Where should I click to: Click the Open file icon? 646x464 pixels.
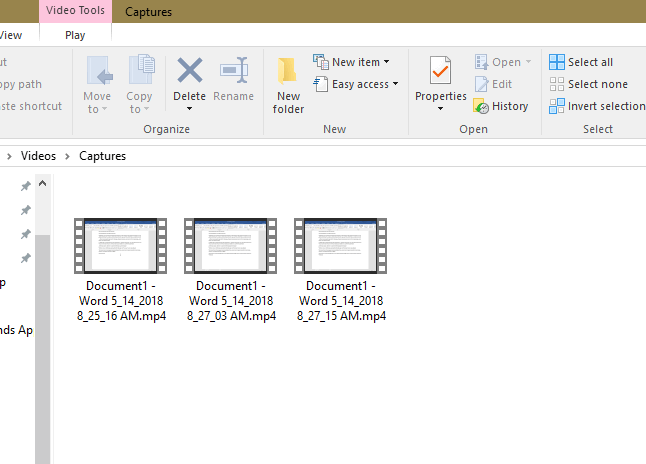[x=481, y=62]
